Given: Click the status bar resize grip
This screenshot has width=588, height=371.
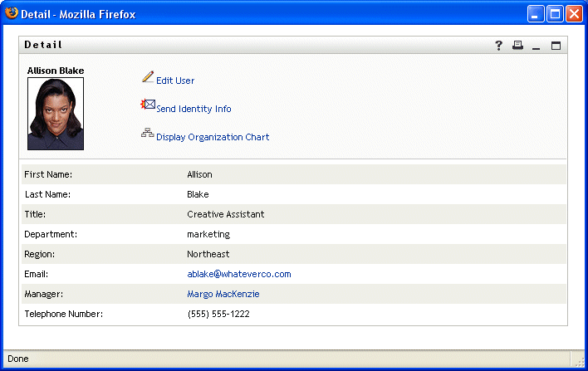Looking at the screenshot, I should (x=579, y=362).
